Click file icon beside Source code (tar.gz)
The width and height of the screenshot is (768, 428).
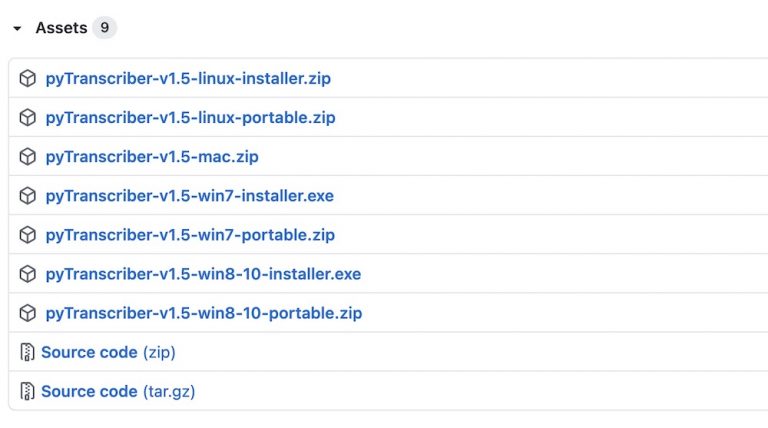click(x=28, y=391)
